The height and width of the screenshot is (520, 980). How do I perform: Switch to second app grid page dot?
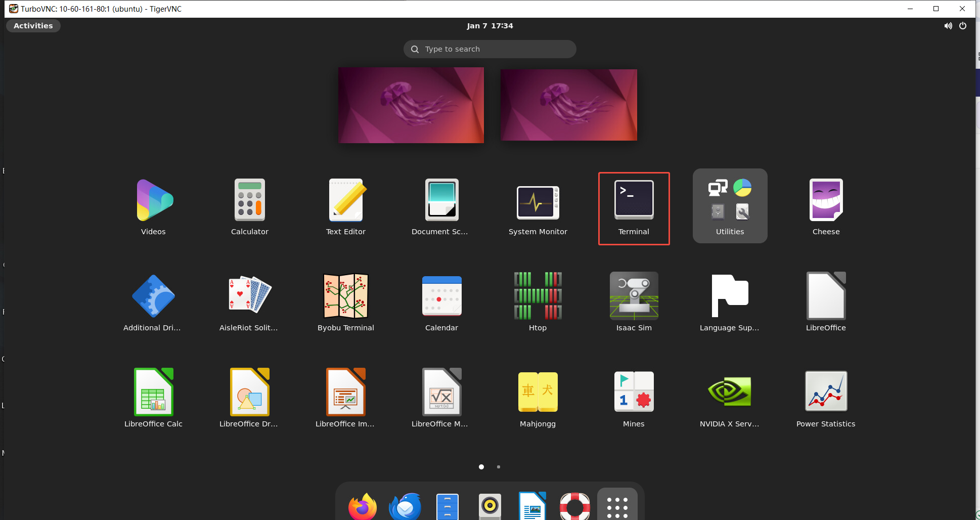pyautogui.click(x=499, y=467)
